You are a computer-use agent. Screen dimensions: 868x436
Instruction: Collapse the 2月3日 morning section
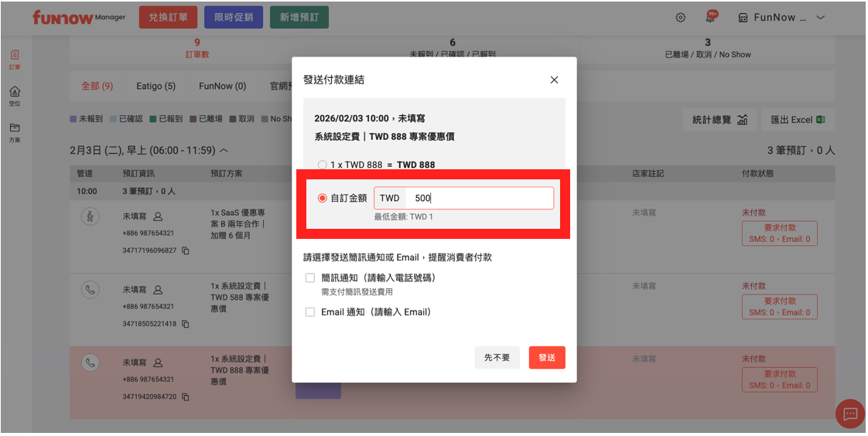click(x=224, y=151)
